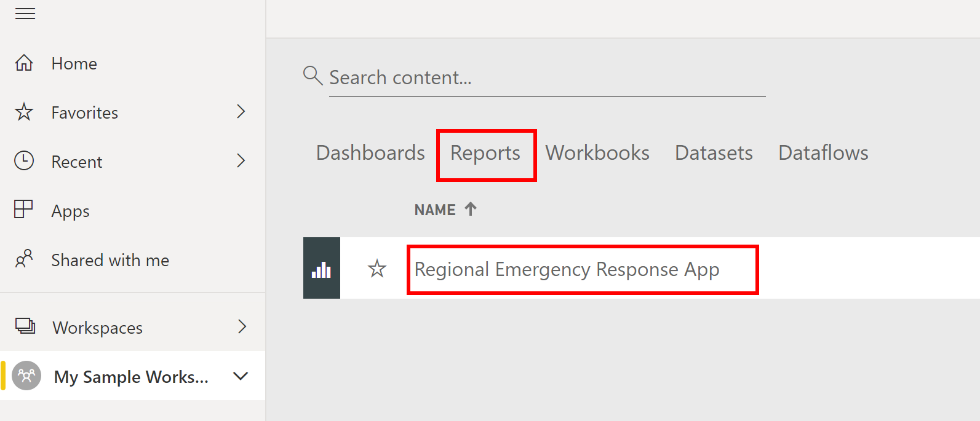This screenshot has width=980, height=421.
Task: Toggle the hamburger navigation menu
Action: coord(25,14)
